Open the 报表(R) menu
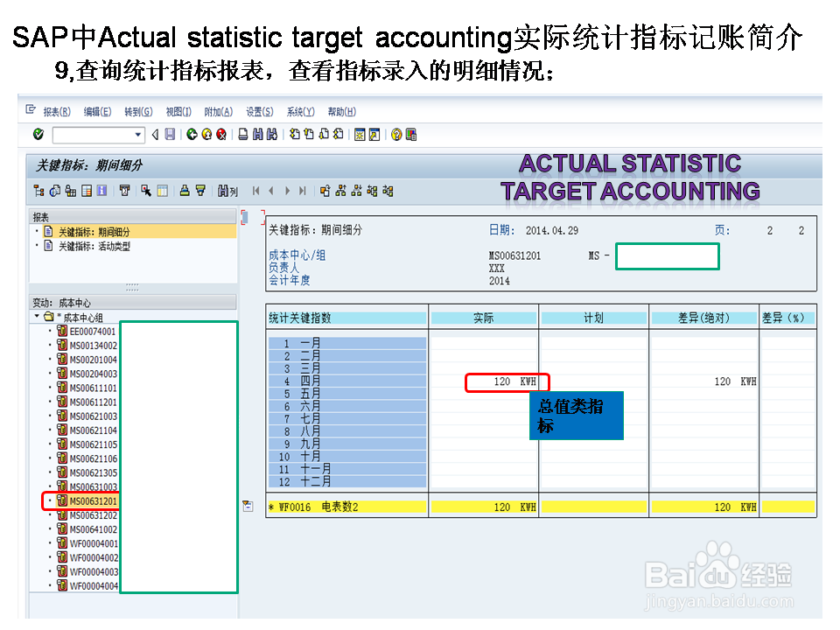This screenshot has height=630, width=840. click(x=57, y=111)
